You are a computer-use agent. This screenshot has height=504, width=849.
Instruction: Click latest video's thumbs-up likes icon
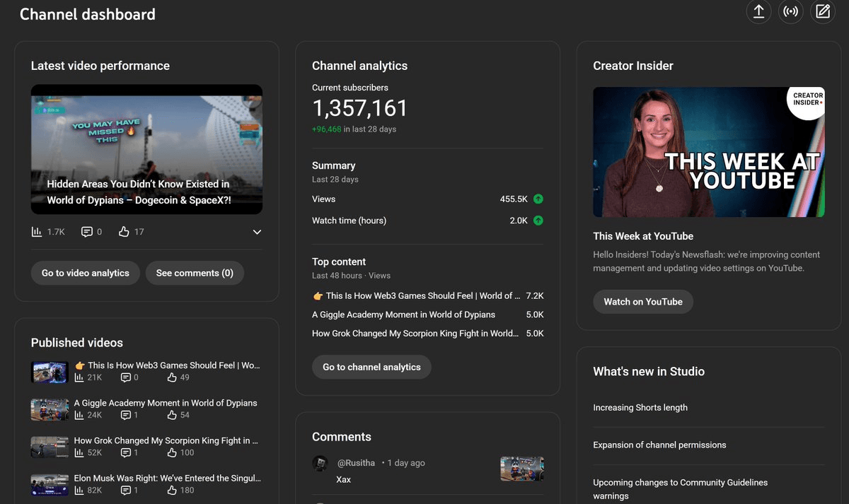(124, 232)
